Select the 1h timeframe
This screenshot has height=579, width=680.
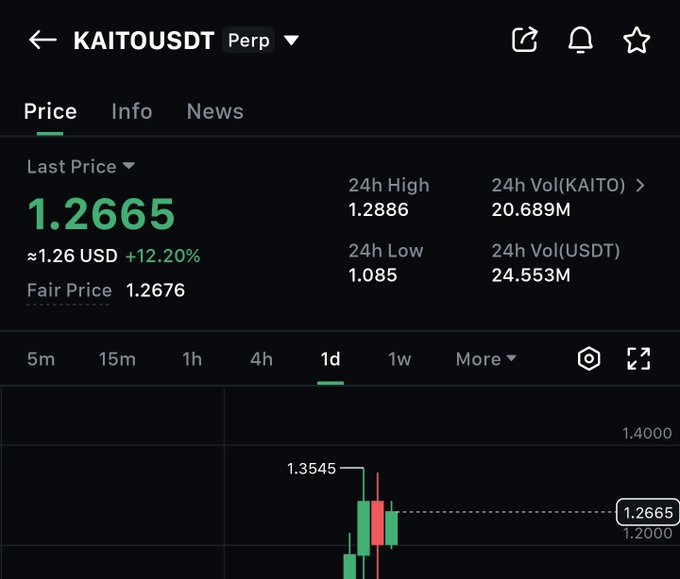(x=192, y=359)
